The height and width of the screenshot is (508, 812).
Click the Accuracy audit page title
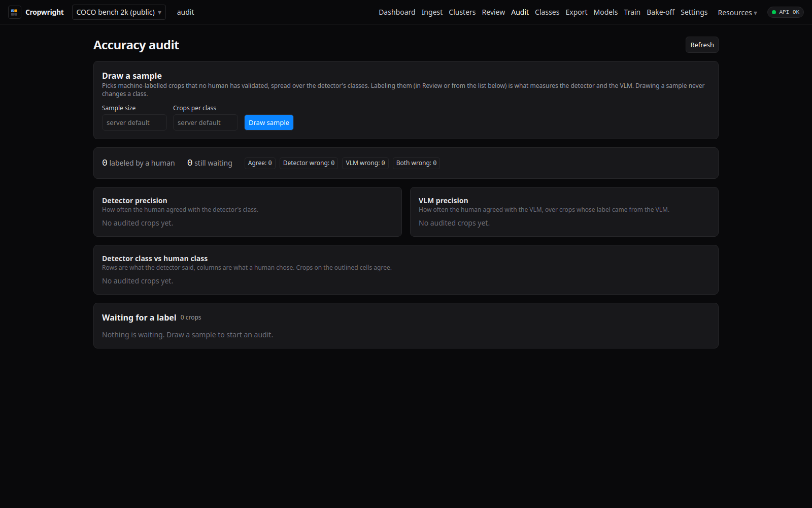point(136,45)
